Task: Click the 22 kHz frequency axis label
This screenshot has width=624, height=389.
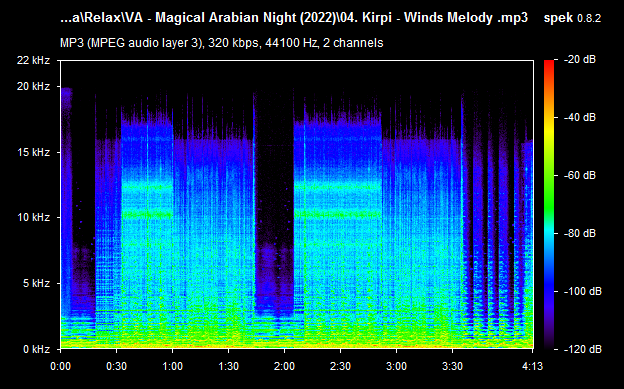Action: [33, 61]
